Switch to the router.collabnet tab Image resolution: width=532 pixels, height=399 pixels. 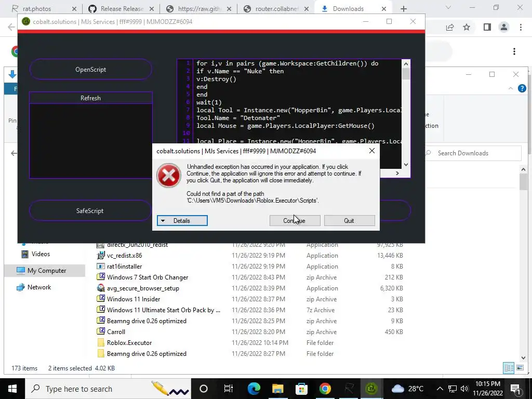276,8
